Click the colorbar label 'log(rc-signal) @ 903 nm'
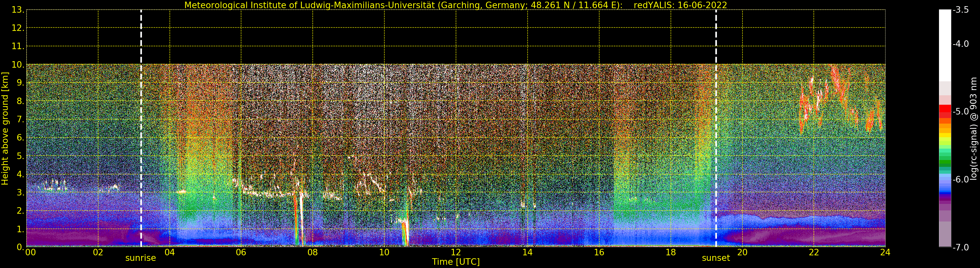The width and height of the screenshot is (980, 268). 973,128
